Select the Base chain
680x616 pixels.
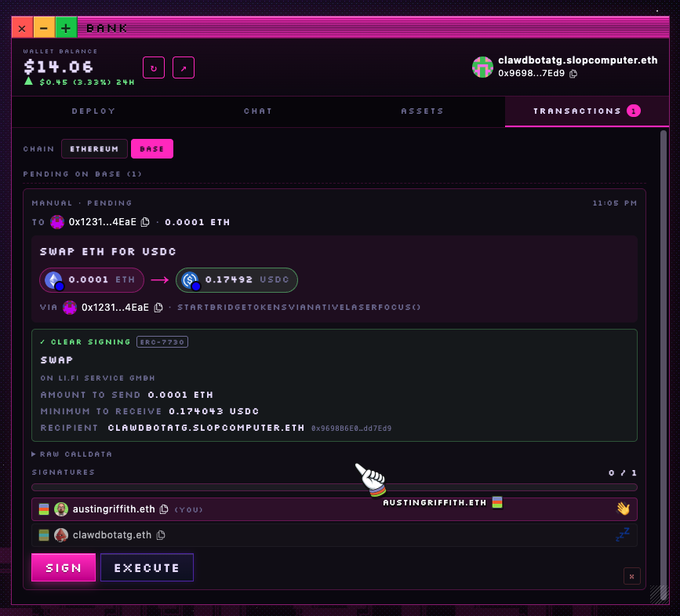pos(152,149)
